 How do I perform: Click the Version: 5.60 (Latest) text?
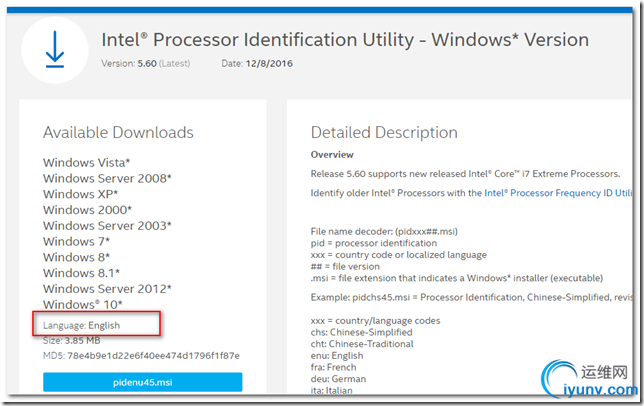[145, 64]
